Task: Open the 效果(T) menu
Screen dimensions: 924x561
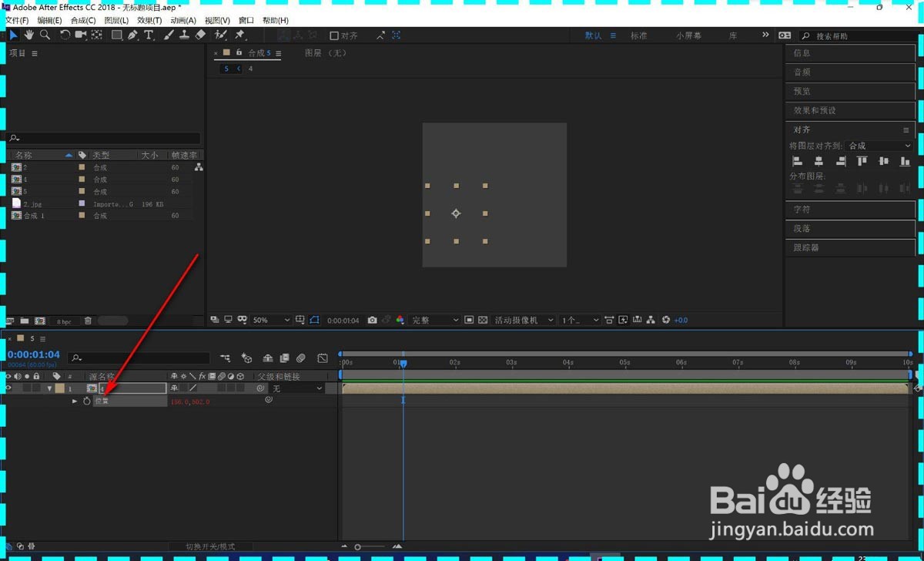Action: (x=149, y=20)
